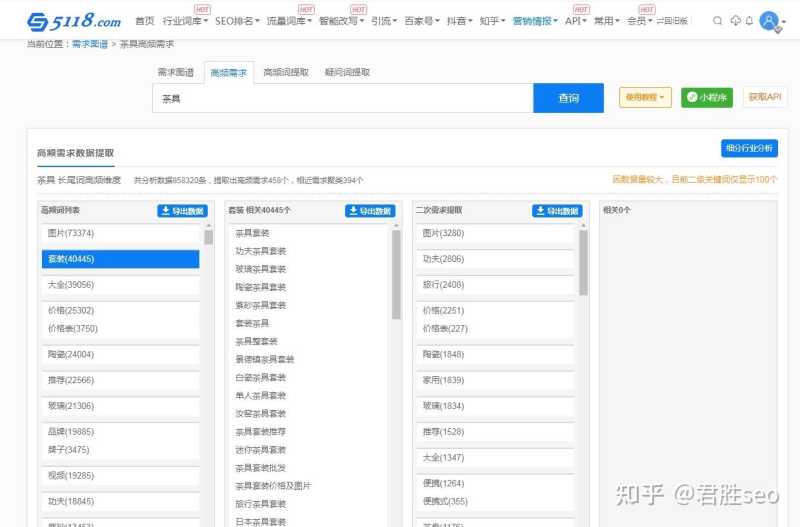Expand the 流量词库 dropdown menu
Viewport: 800px width, 527px height.
point(289,21)
